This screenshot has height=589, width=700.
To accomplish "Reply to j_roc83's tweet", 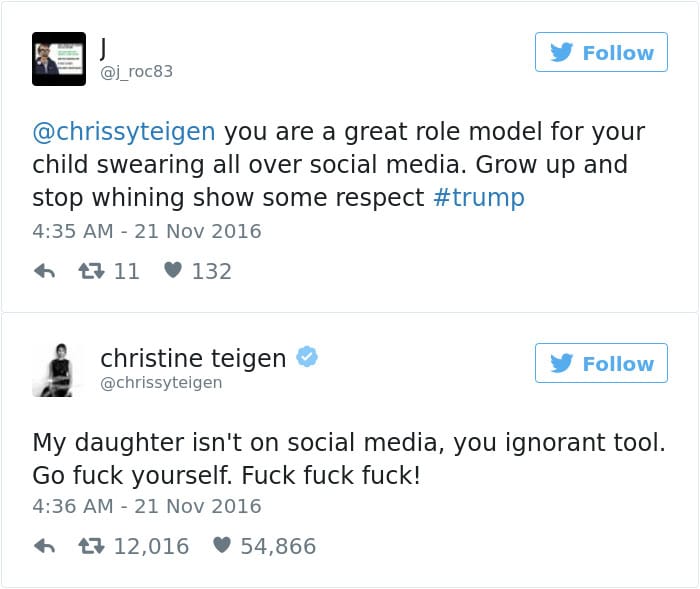I will (x=44, y=271).
